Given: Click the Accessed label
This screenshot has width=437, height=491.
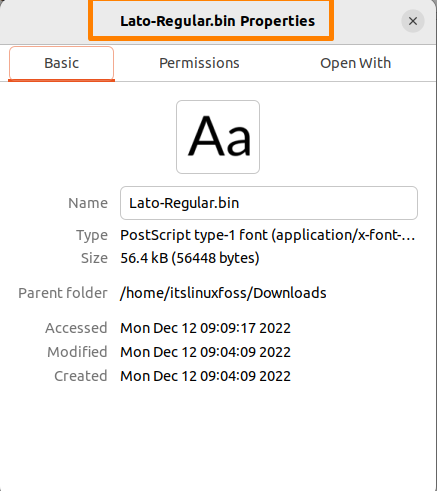Looking at the screenshot, I should 76,328.
